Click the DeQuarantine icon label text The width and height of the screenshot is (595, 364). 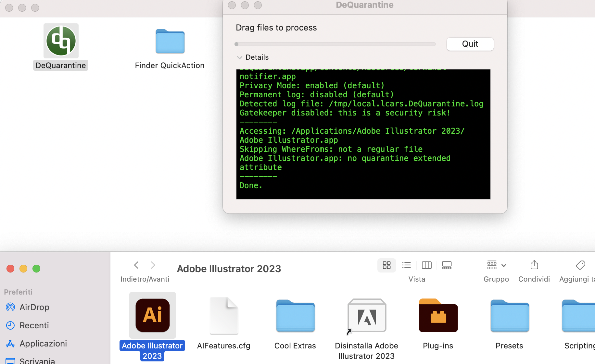pos(61,66)
